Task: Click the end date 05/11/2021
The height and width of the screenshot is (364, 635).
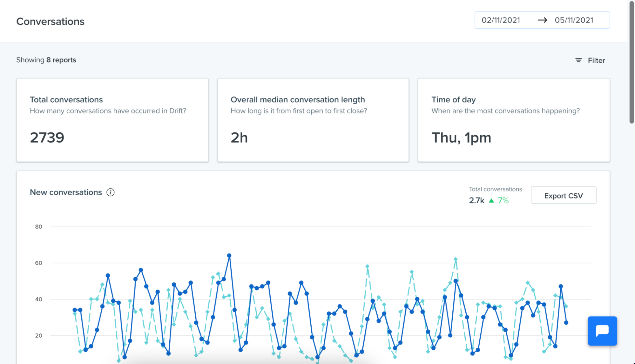Action: [574, 20]
